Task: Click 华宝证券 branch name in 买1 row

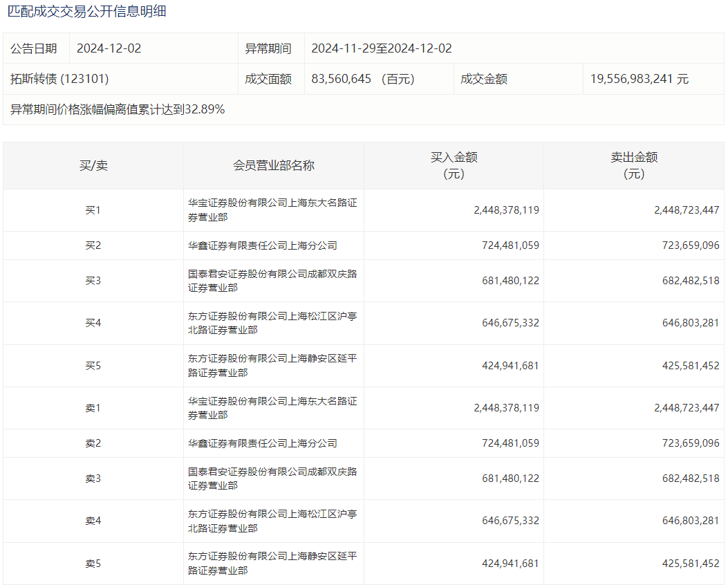Action: [272, 210]
